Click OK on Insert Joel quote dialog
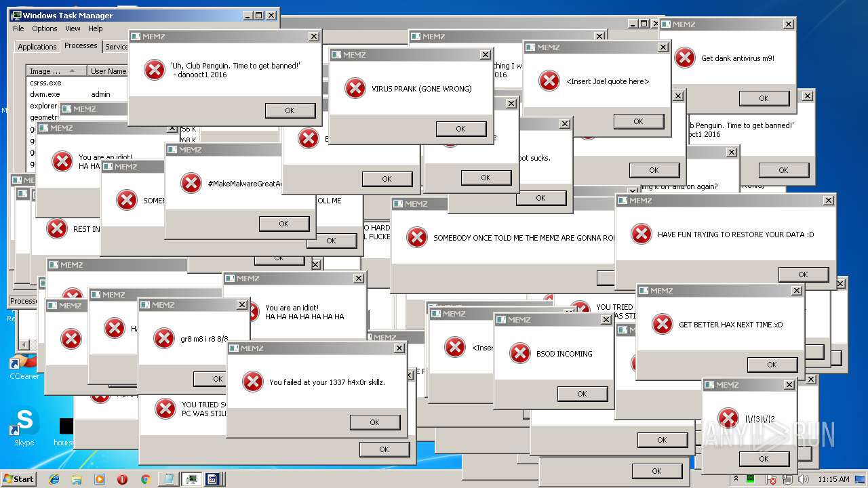The width and height of the screenshot is (868, 488). (639, 121)
